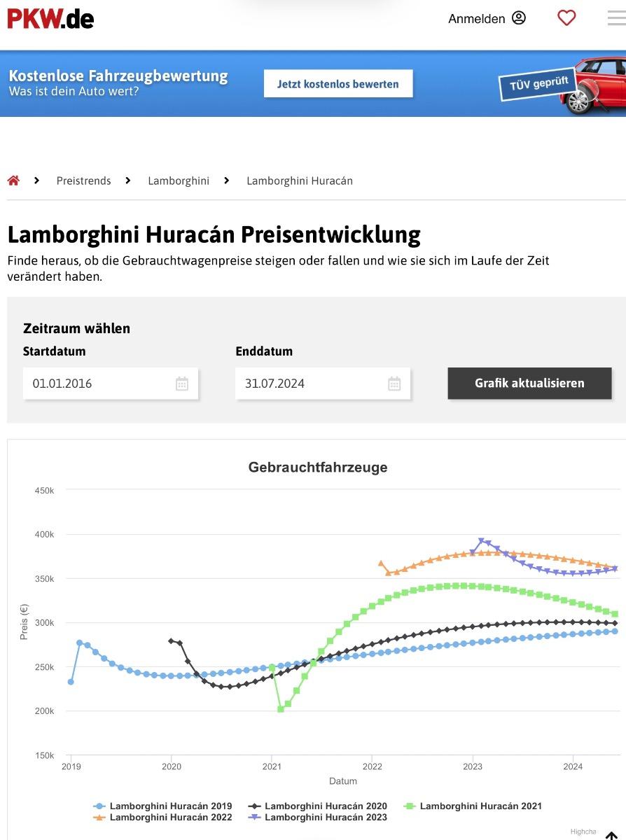Toggle Lamborghini Huracán 2021 series in legend

tap(473, 806)
